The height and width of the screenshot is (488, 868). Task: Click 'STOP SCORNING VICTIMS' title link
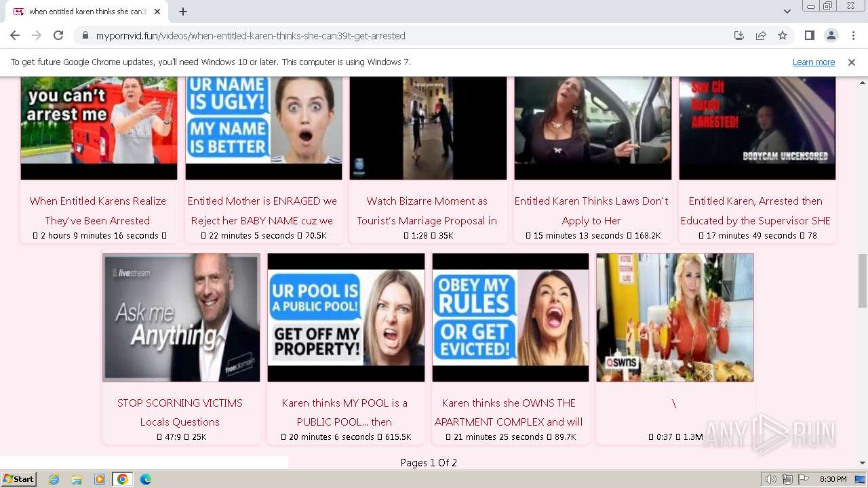[x=180, y=412]
